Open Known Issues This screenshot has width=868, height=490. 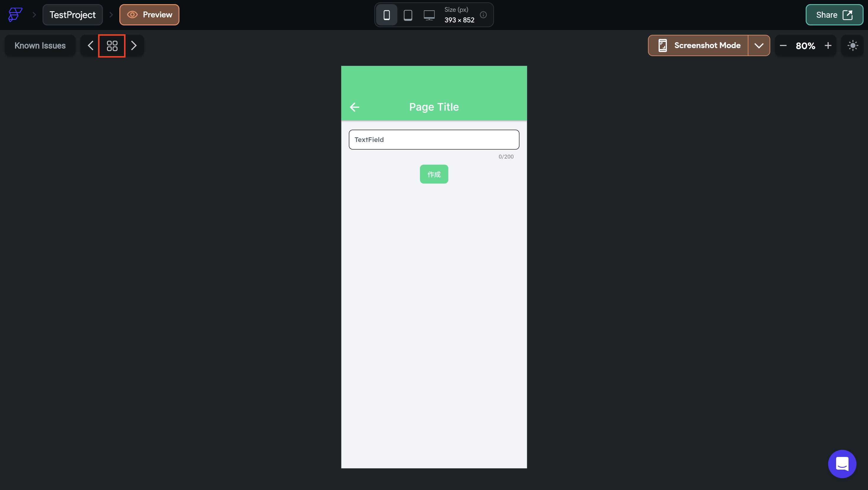(x=40, y=45)
